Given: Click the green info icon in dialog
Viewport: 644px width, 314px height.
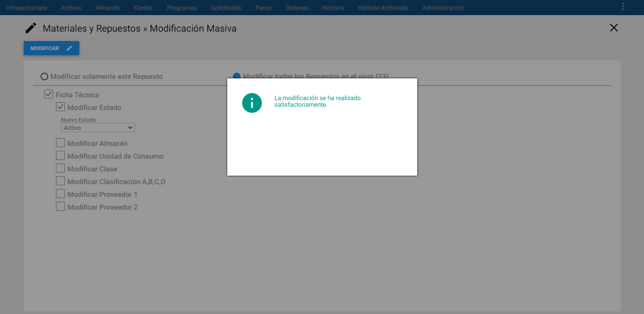Looking at the screenshot, I should (252, 102).
